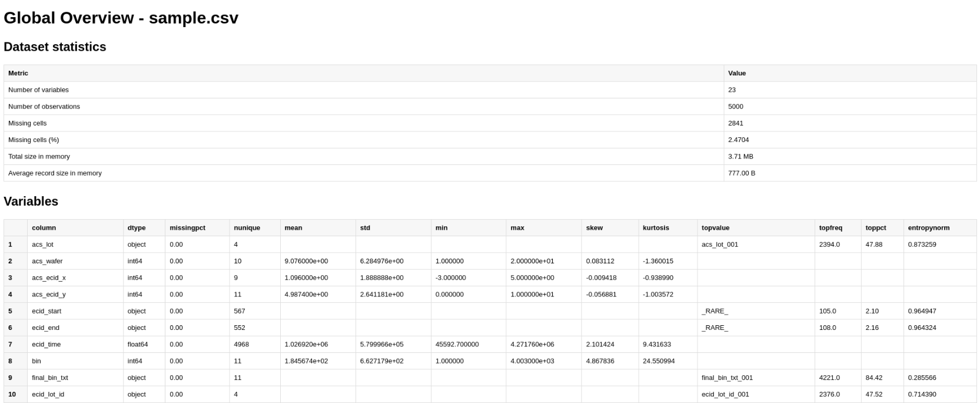Viewport: 980px width, 403px height.
Task: Select the 'float64' dtype cell
Action: tap(137, 345)
